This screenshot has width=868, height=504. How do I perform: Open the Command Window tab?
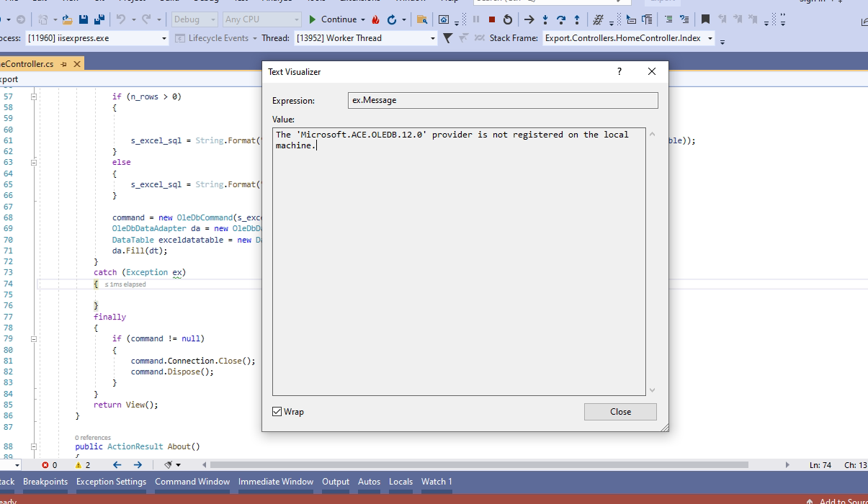click(192, 482)
